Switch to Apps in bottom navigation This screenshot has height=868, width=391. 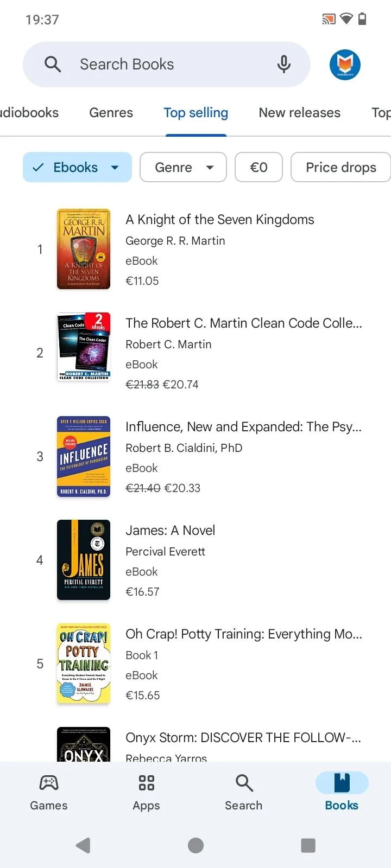point(146,792)
